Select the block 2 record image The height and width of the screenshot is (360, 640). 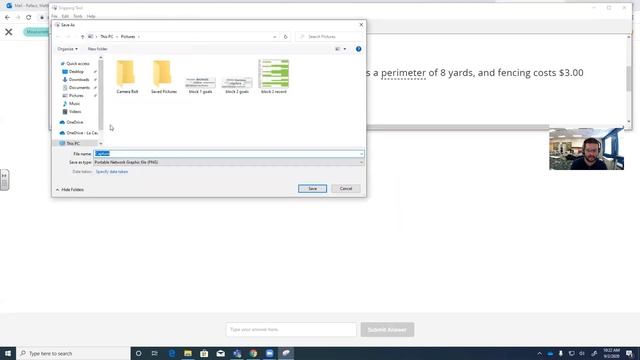coord(273,77)
